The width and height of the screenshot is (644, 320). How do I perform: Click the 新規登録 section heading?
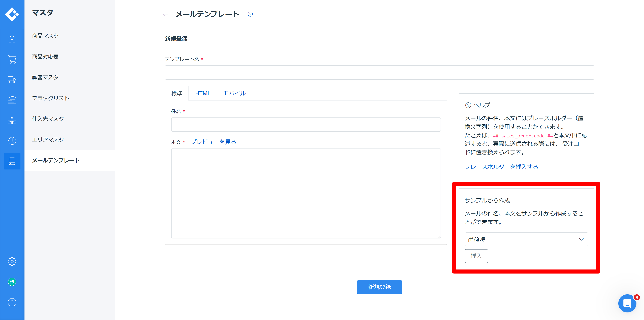176,39
